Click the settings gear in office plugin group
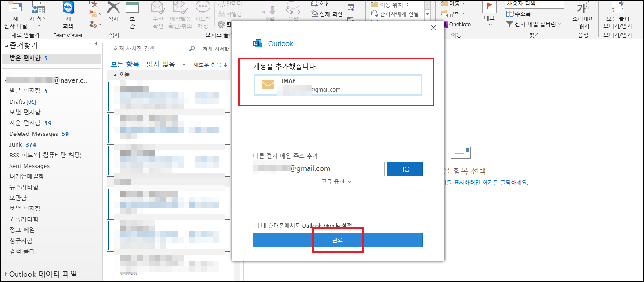Viewport: 644px width, 282px height. tap(222, 25)
